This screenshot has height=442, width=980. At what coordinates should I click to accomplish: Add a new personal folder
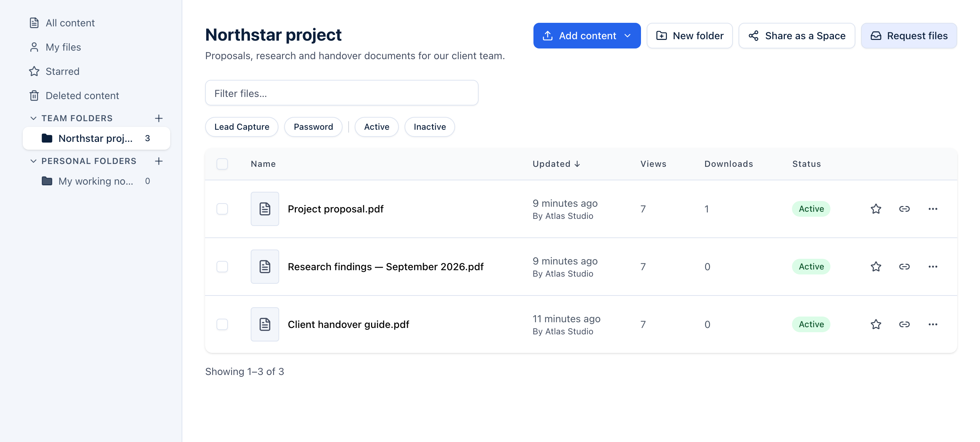coord(158,161)
